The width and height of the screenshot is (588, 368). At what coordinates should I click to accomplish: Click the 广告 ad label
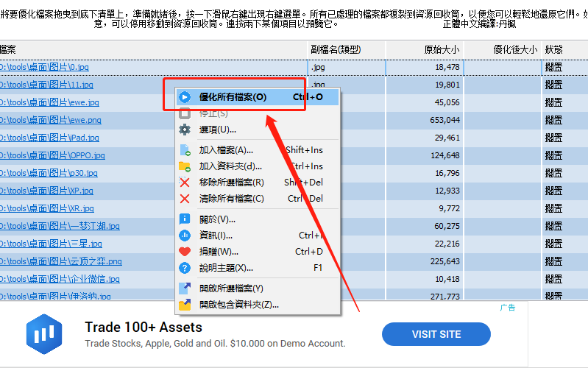click(x=508, y=308)
